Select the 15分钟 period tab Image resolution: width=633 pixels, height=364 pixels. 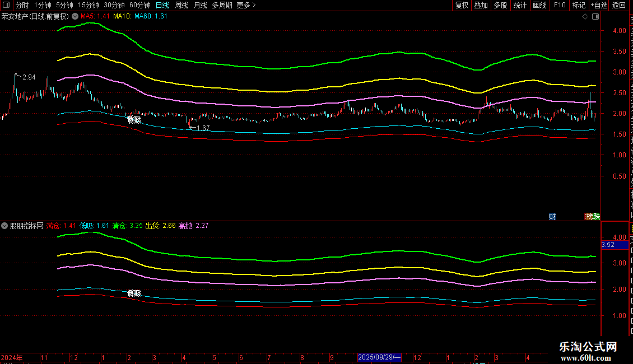[x=89, y=5]
